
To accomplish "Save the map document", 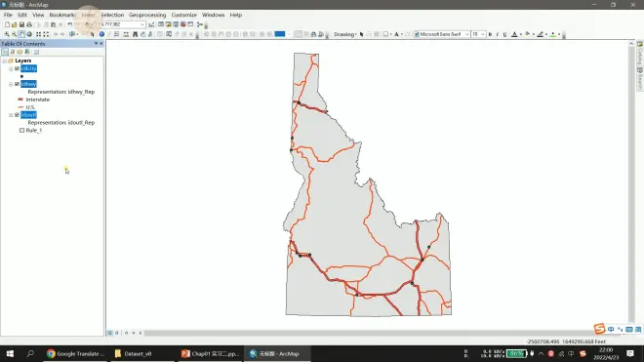I will [x=21, y=24].
